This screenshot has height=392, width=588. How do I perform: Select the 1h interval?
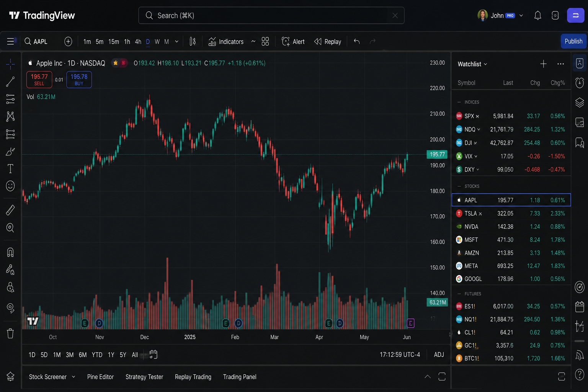tap(127, 41)
